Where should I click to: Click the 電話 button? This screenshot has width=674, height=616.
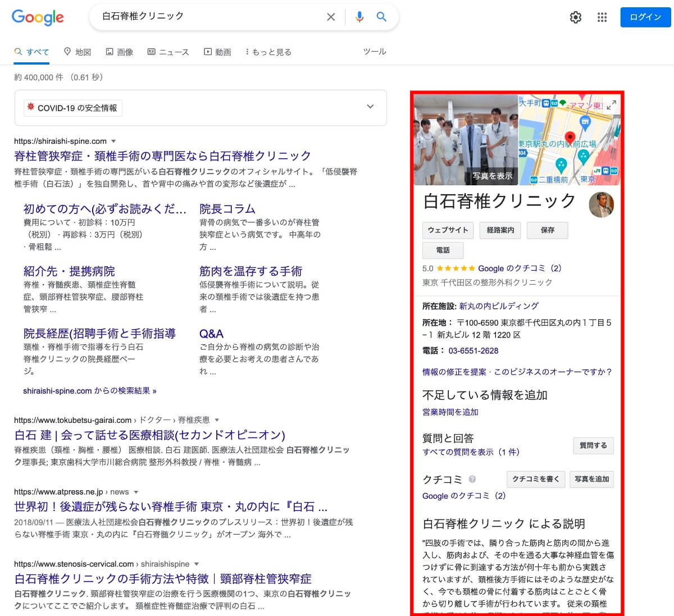pos(443,250)
